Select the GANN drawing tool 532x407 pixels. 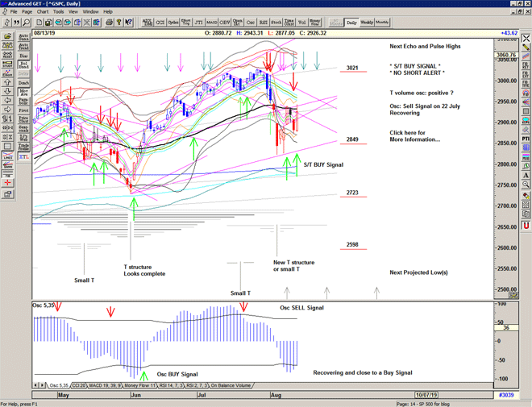(x=7, y=165)
